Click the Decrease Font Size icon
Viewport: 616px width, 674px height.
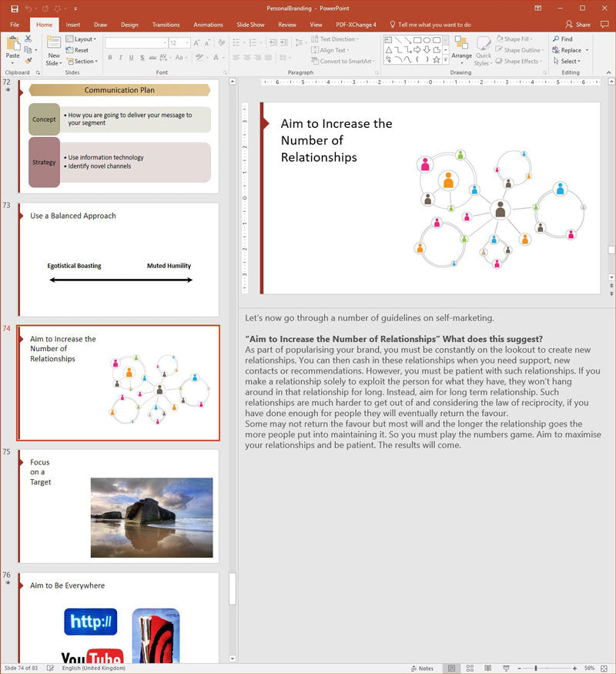(207, 43)
